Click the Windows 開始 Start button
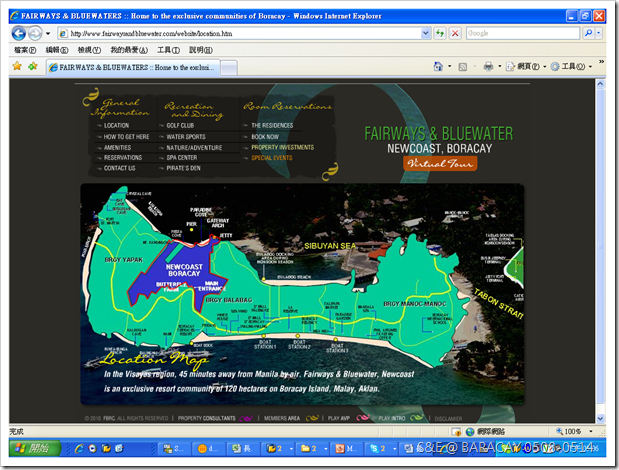The image size is (619, 470). (x=35, y=448)
